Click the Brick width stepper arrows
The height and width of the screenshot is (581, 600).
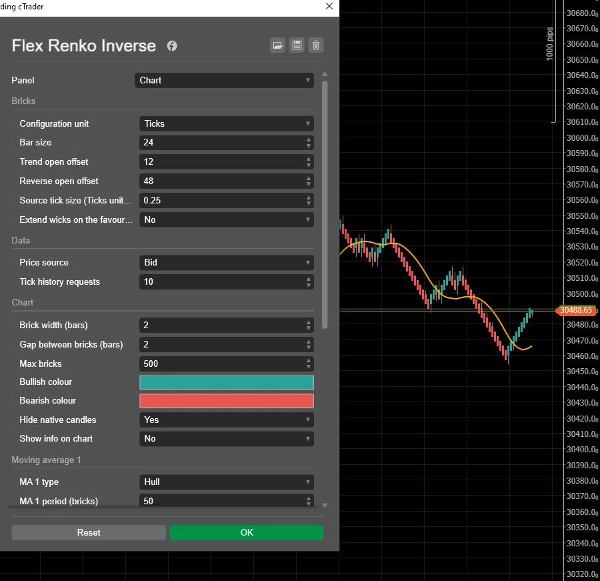click(309, 325)
